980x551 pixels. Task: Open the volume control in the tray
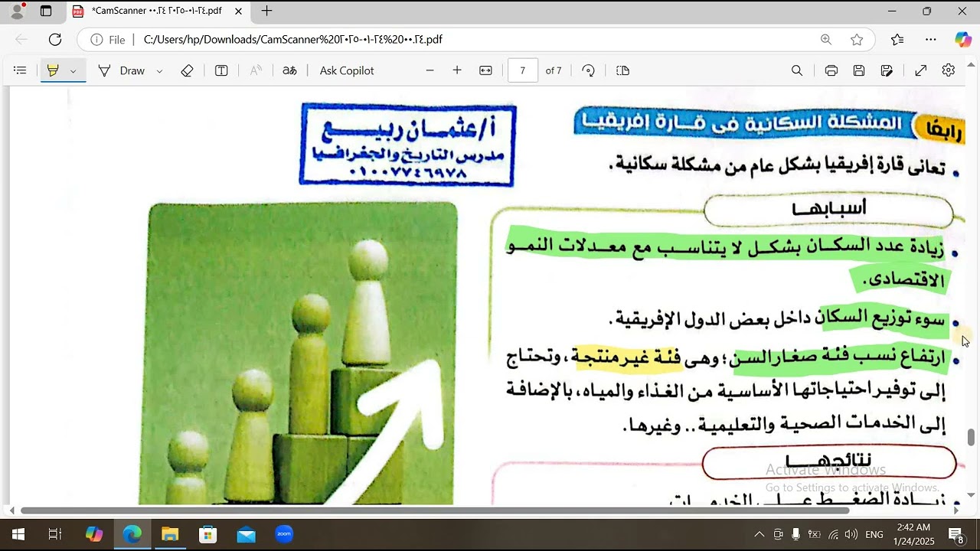851,534
